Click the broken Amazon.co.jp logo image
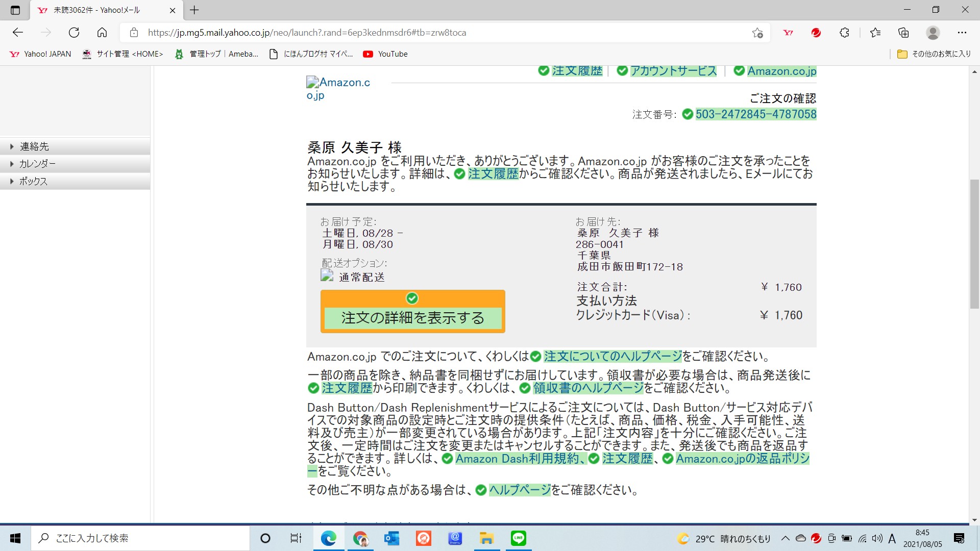Viewport: 980px width, 551px height. 338,89
